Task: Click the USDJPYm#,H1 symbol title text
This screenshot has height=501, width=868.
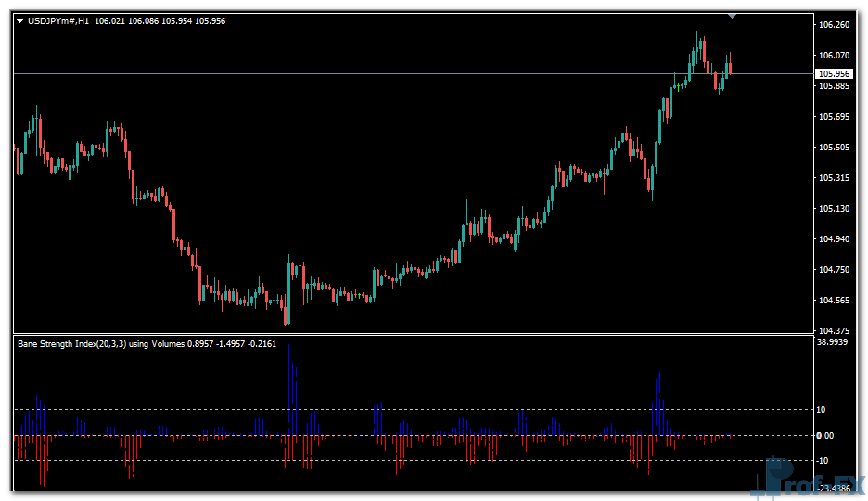Action: [x=57, y=21]
